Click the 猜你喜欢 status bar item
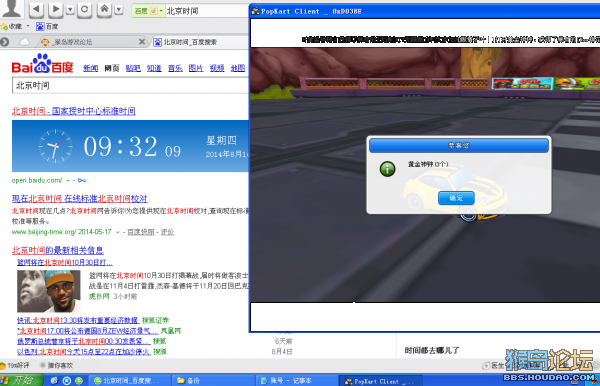Viewport: 600px width, 386px height. (57, 365)
